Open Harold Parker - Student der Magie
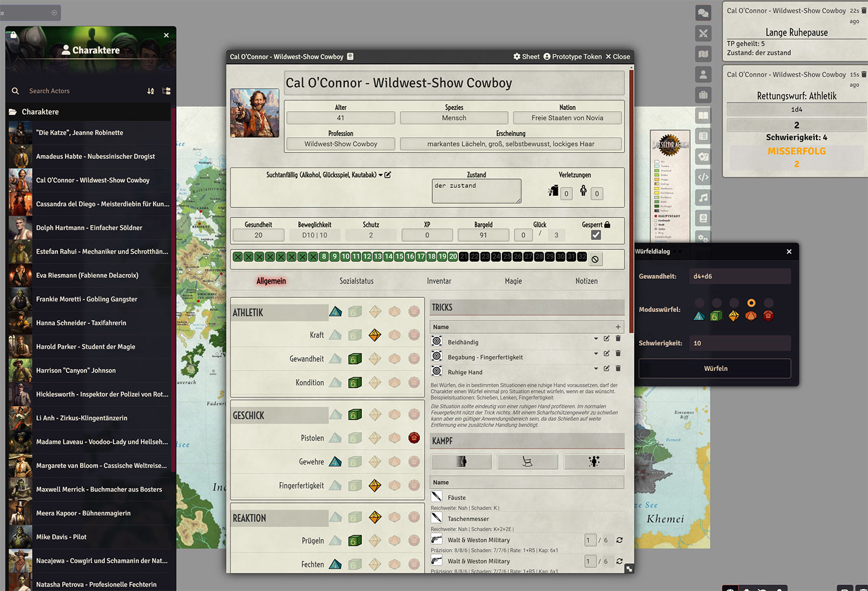868x591 pixels. (86, 347)
